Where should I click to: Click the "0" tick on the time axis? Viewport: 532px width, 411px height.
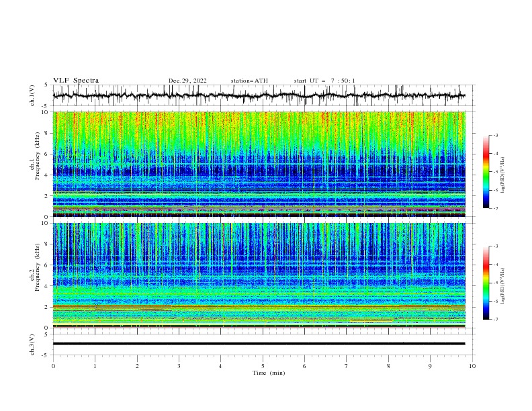point(53,366)
